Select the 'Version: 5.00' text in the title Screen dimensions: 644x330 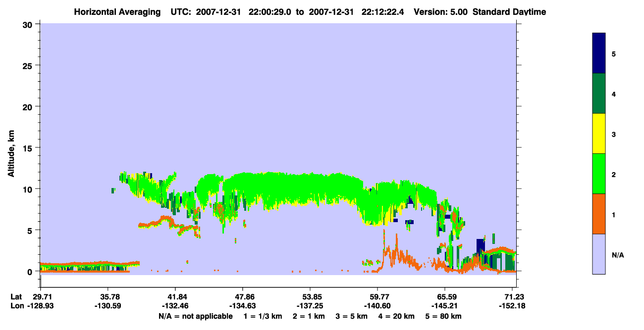(440, 12)
